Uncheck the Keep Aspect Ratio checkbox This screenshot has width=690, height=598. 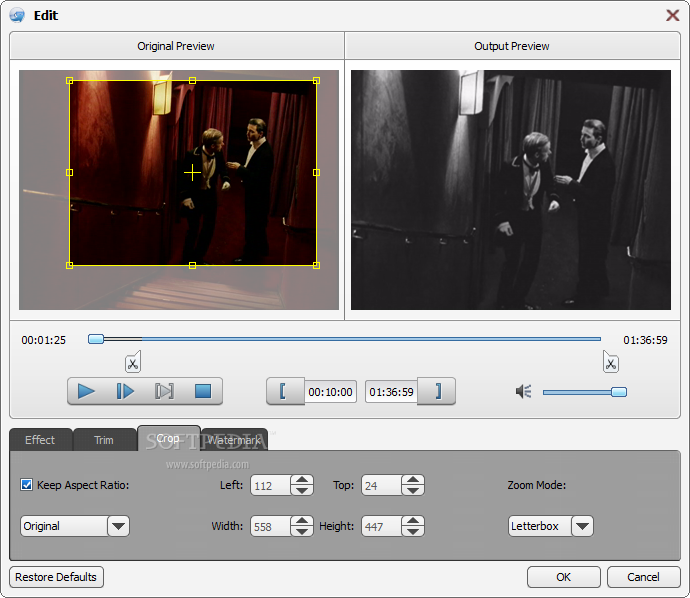tap(26, 485)
